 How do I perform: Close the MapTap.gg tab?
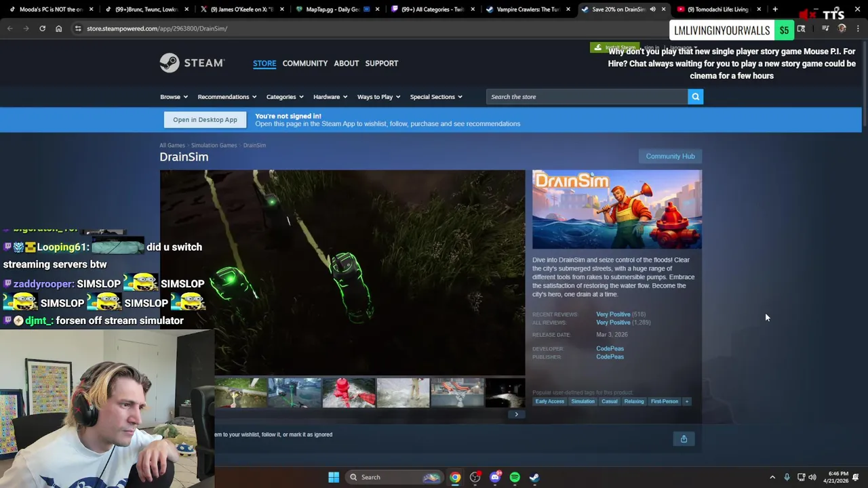point(378,9)
